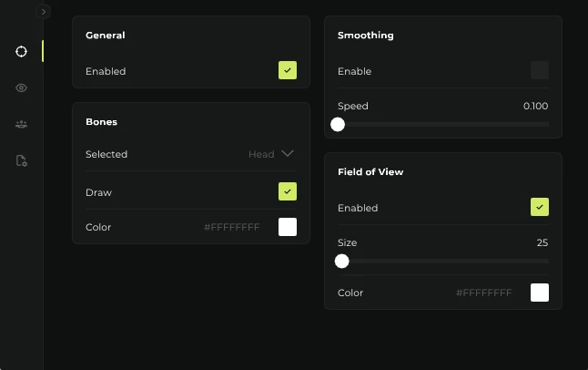
Task: Expand the sidebar with the arrow button
Action: coord(44,12)
